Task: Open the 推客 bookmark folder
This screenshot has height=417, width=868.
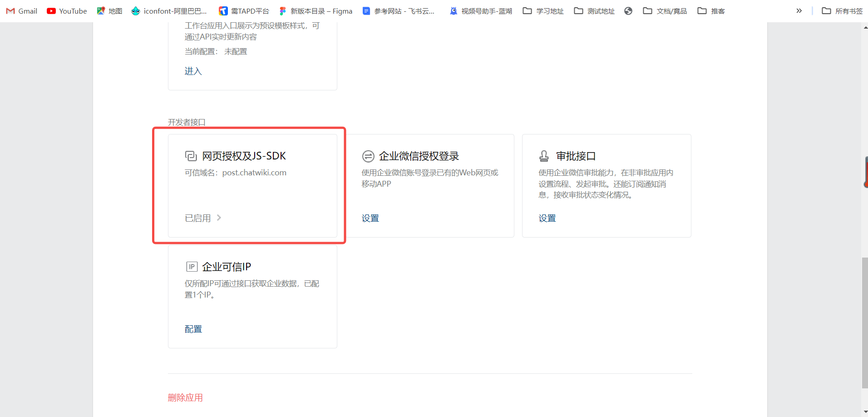Action: pyautogui.click(x=711, y=11)
